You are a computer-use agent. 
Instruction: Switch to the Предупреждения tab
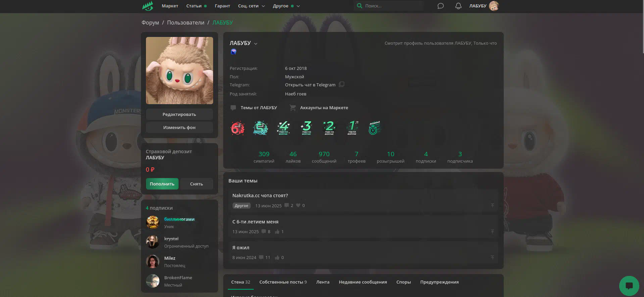point(439,282)
